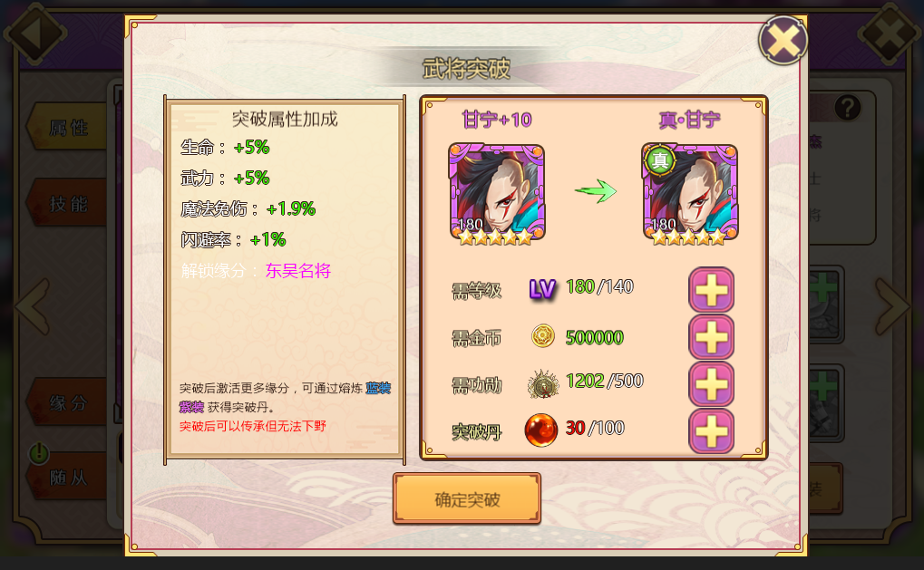
Task: Switch to the 技能 skills tab
Action: (66, 203)
